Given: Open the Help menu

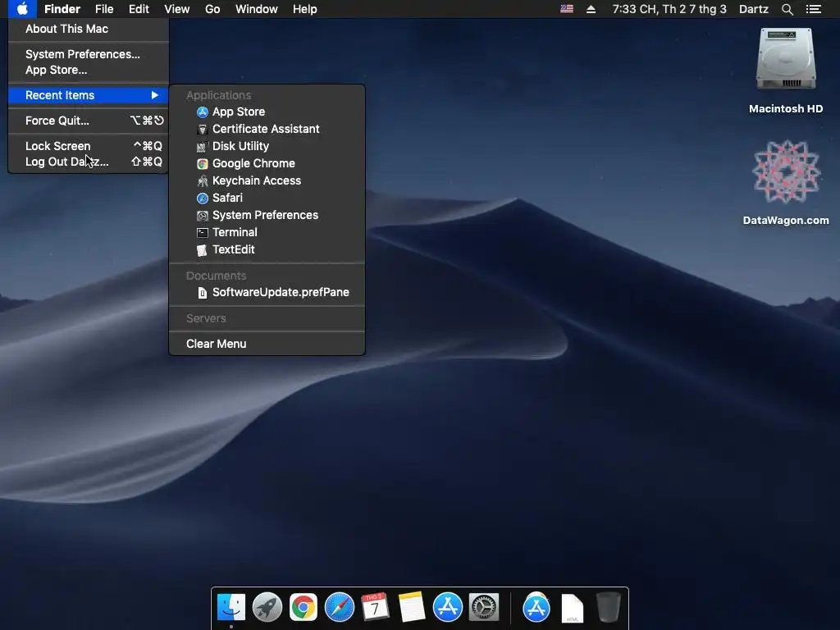Looking at the screenshot, I should coord(305,9).
